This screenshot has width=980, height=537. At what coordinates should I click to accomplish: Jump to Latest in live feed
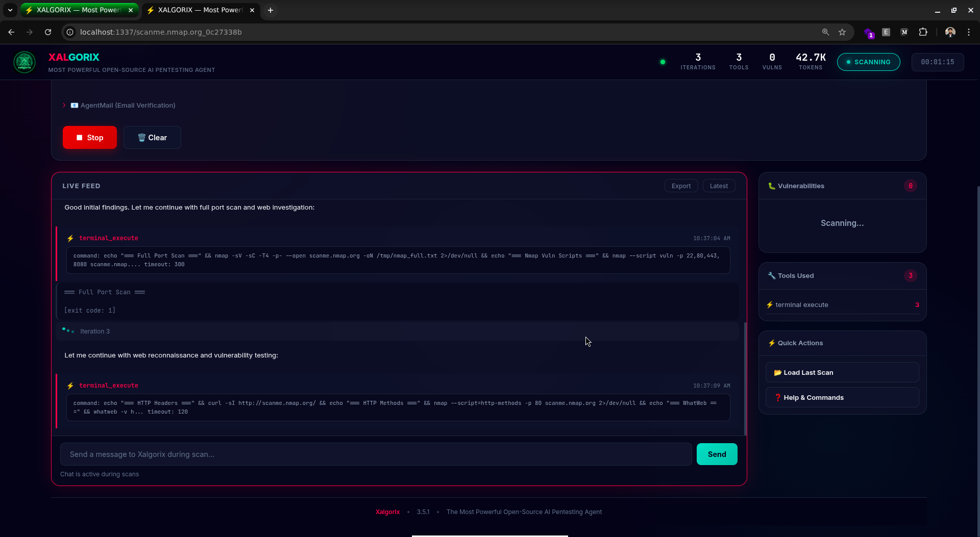point(719,186)
